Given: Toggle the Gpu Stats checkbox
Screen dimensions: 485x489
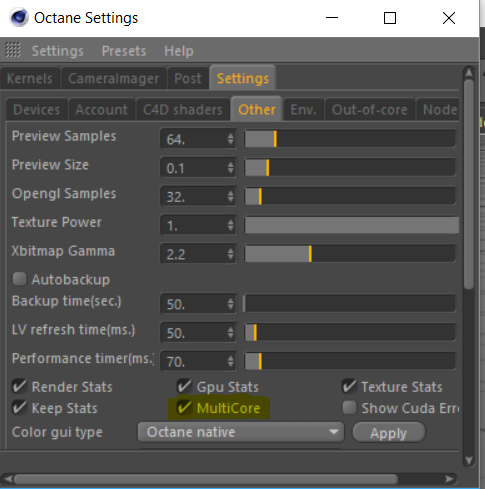Looking at the screenshot, I should point(184,386).
